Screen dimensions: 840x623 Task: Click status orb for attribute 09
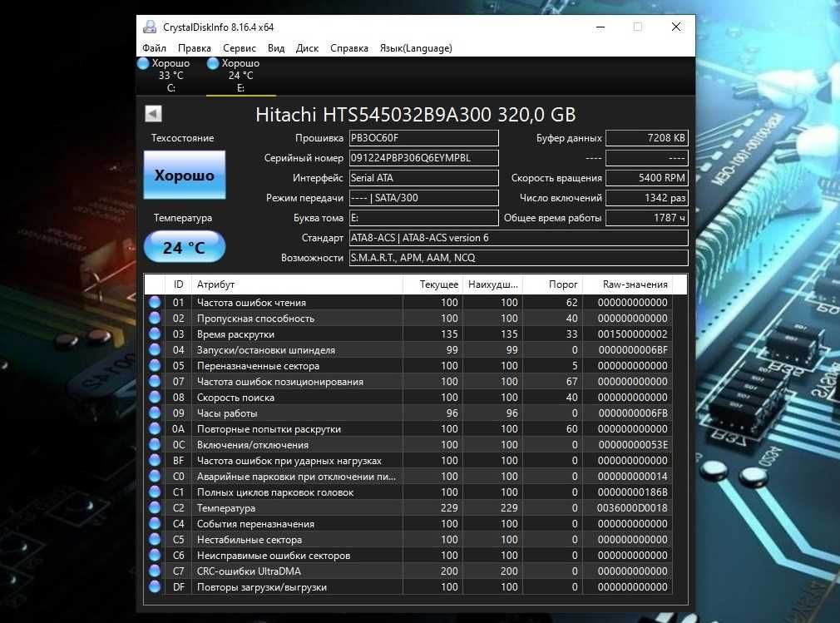pyautogui.click(x=155, y=413)
